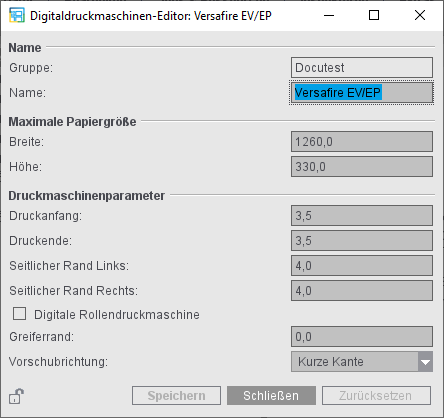Click the window title text in the title bar
Screen dimensions: 444x418
tap(151, 16)
